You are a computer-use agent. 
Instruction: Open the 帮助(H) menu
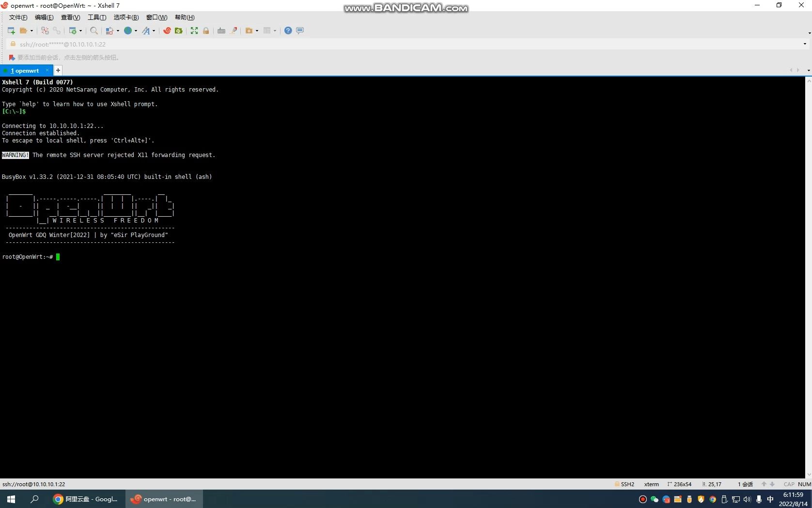pyautogui.click(x=185, y=17)
